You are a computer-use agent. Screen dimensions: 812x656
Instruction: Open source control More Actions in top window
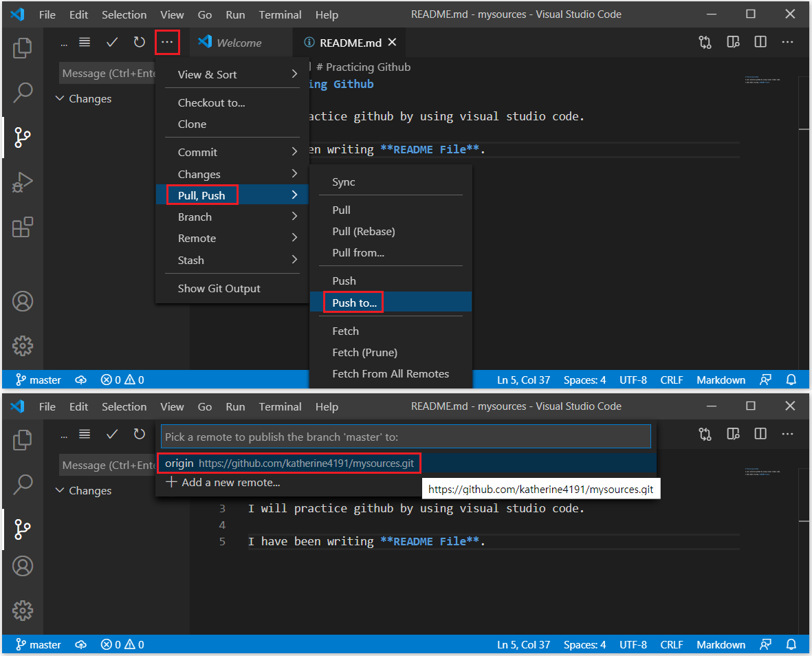point(167,43)
